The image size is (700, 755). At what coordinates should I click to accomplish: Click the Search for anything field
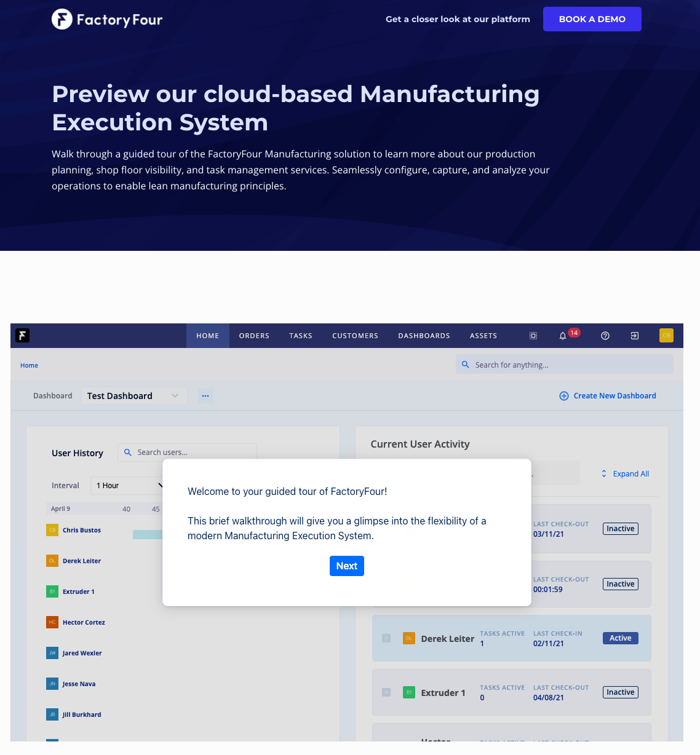click(x=564, y=364)
